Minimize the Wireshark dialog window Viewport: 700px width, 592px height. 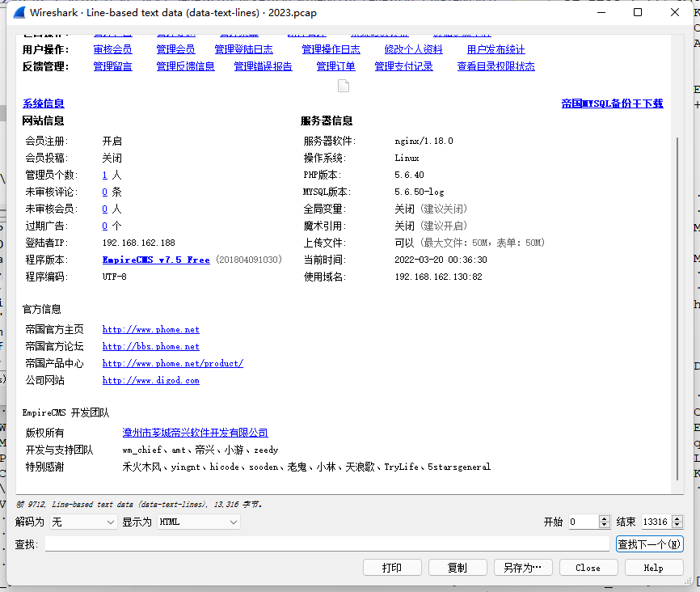click(601, 13)
